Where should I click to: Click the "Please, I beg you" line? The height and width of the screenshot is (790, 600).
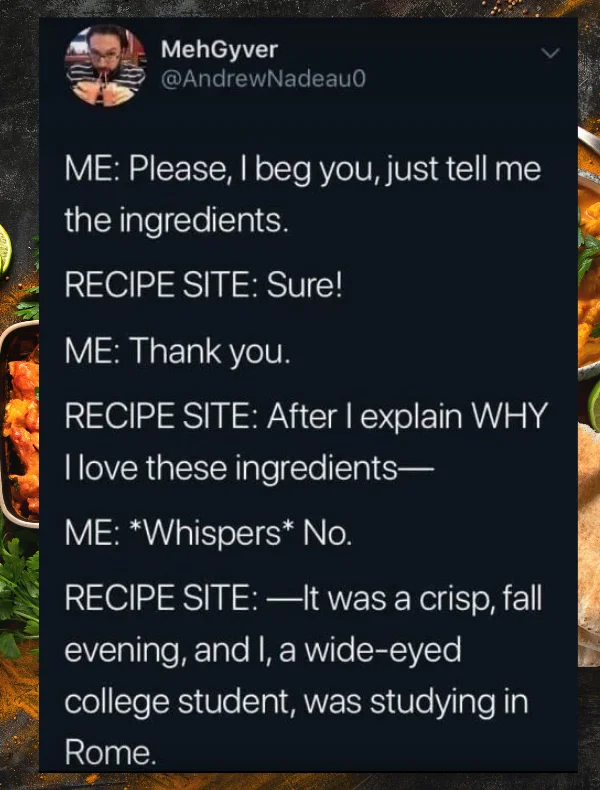(x=303, y=169)
